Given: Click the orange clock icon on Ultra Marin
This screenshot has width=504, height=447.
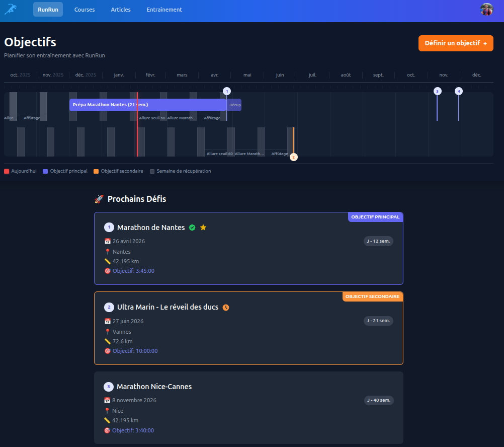Looking at the screenshot, I should (226, 307).
